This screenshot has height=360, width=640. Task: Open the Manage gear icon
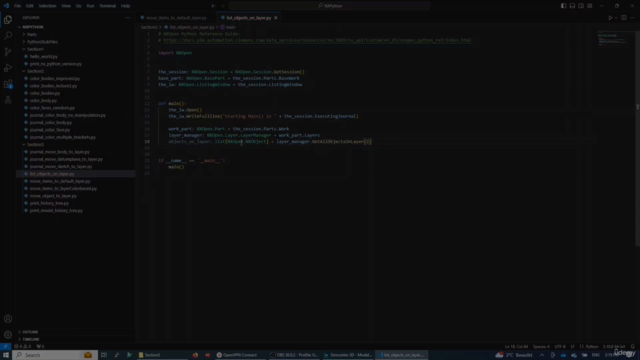click(8, 335)
